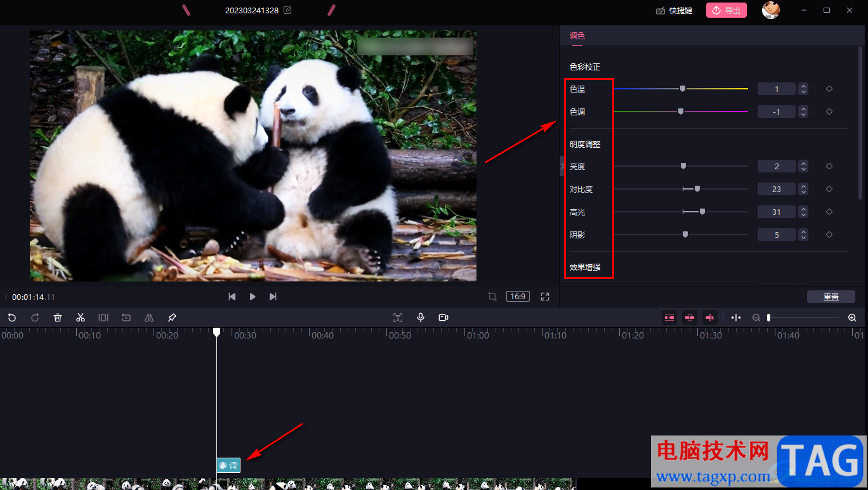Click the 重置 reset button

(x=831, y=297)
